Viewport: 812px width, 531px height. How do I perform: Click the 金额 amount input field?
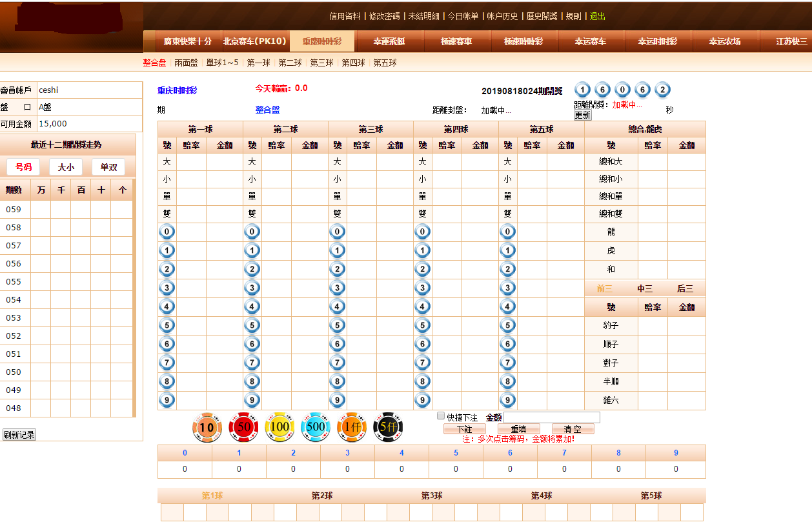click(x=552, y=417)
